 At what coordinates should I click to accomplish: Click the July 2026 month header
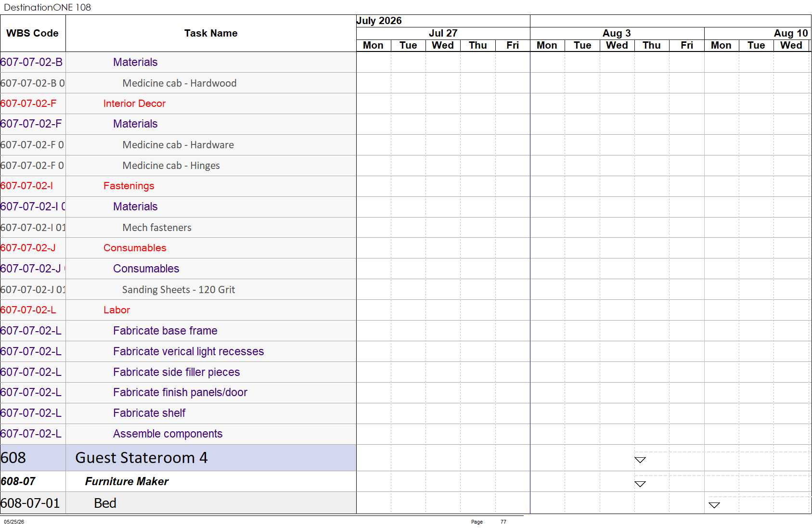tap(379, 21)
